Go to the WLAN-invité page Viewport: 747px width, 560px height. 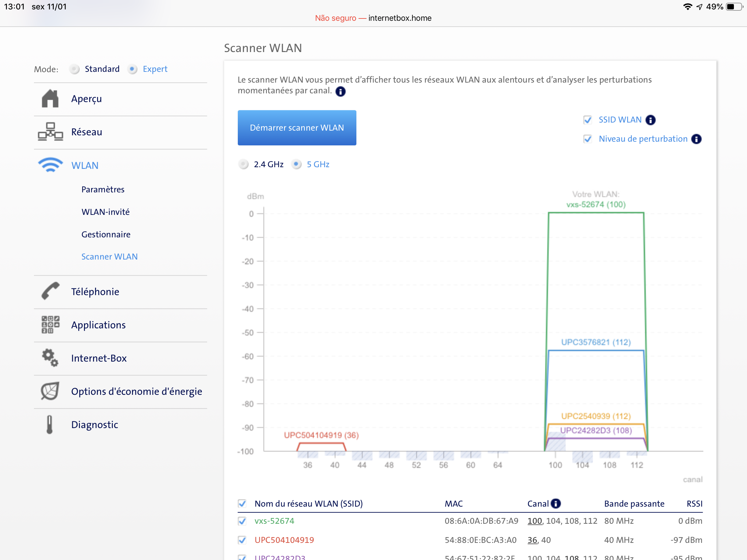tap(105, 212)
